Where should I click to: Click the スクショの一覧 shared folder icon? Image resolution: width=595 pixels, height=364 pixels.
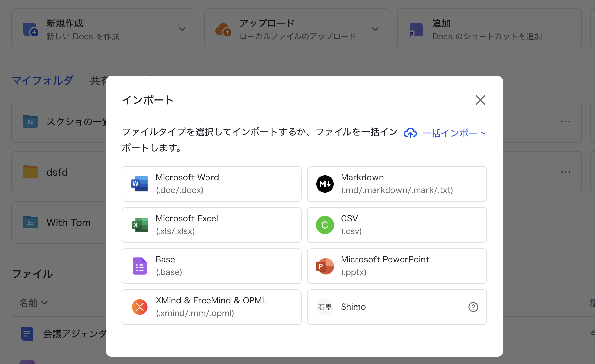pyautogui.click(x=30, y=121)
